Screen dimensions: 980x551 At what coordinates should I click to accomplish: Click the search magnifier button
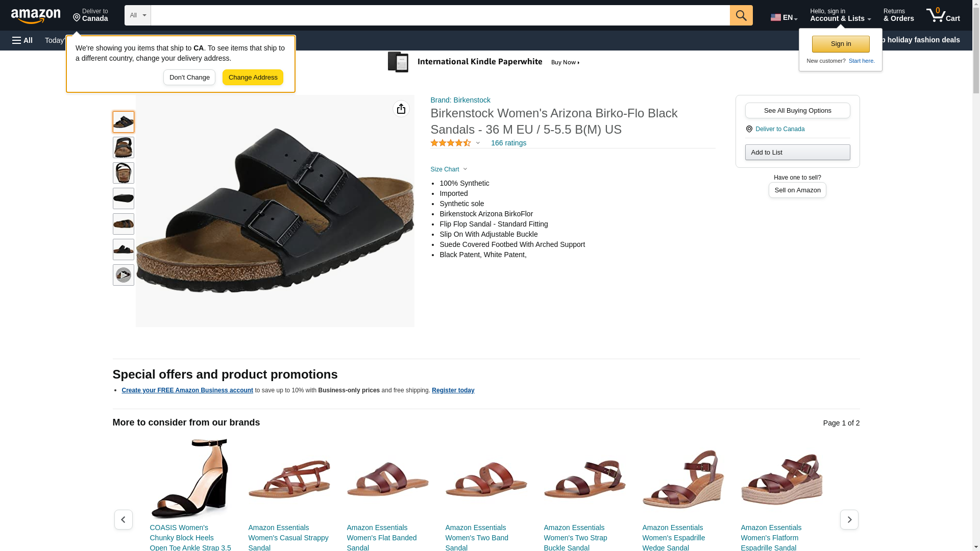click(741, 15)
